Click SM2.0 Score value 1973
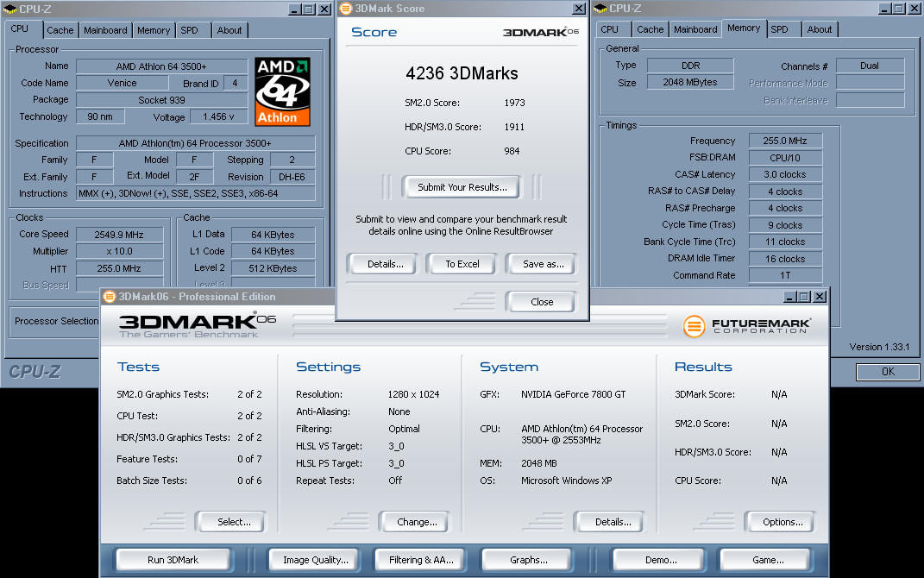The width and height of the screenshot is (924, 578). 514,103
